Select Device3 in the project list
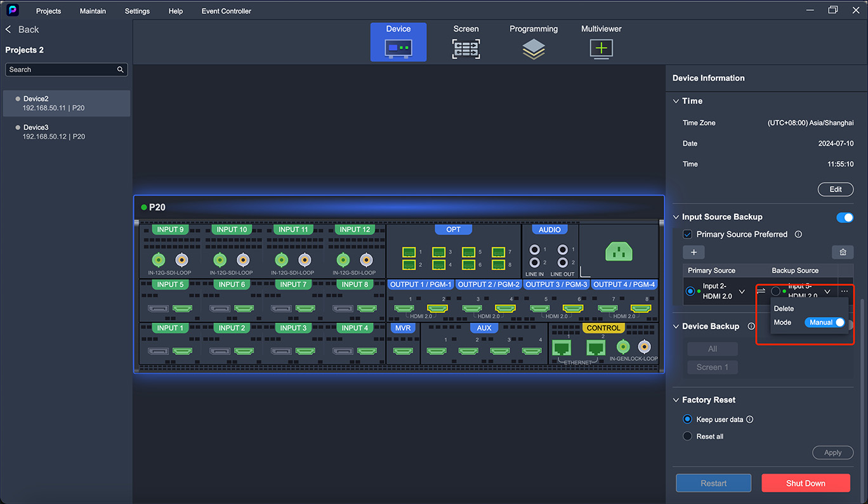The height and width of the screenshot is (504, 868). click(66, 132)
